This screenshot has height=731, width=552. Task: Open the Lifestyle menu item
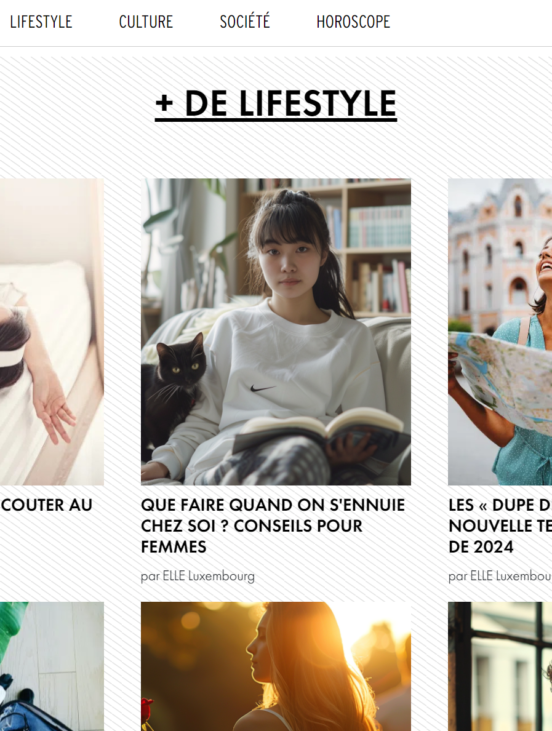[x=41, y=22]
